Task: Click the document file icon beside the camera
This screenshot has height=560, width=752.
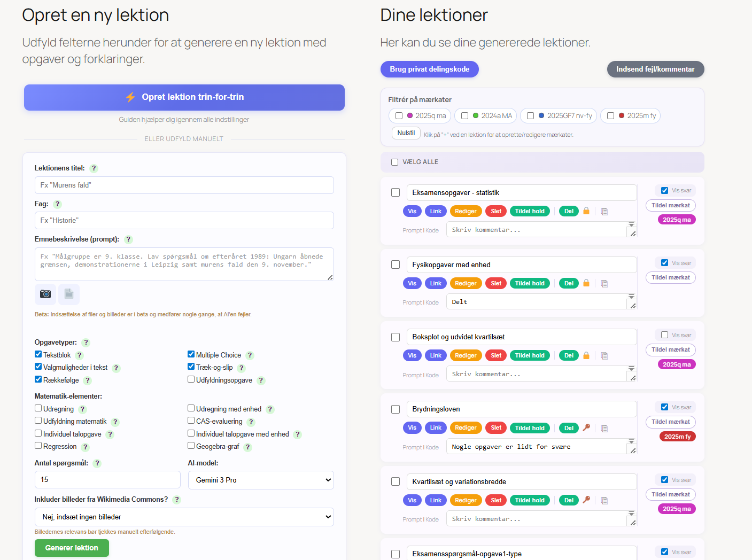Action: [69, 294]
